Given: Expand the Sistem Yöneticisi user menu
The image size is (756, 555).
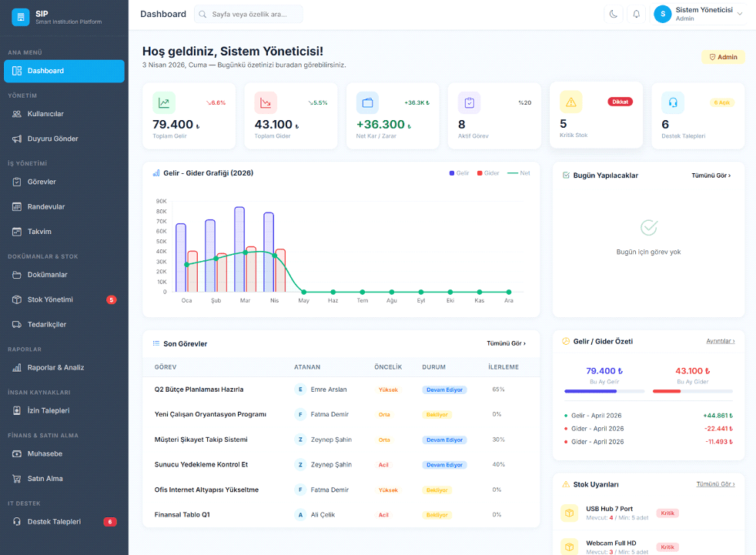Looking at the screenshot, I should pos(699,14).
